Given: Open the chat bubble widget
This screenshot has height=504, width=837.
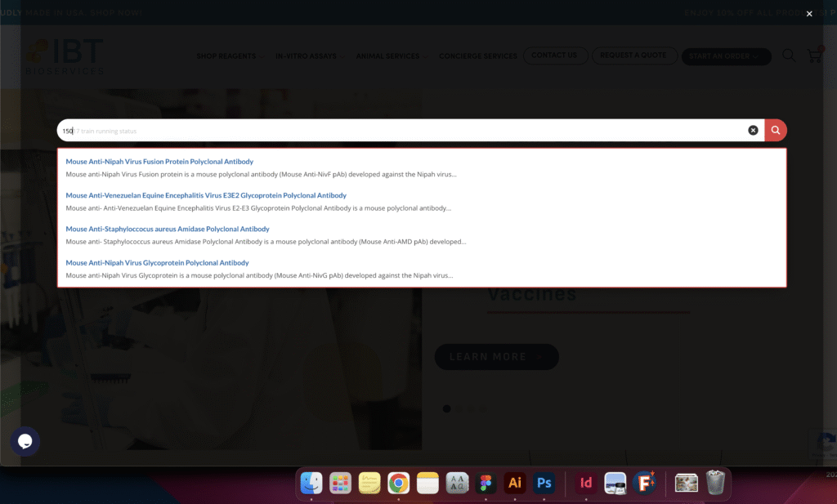Looking at the screenshot, I should pyautogui.click(x=25, y=441).
